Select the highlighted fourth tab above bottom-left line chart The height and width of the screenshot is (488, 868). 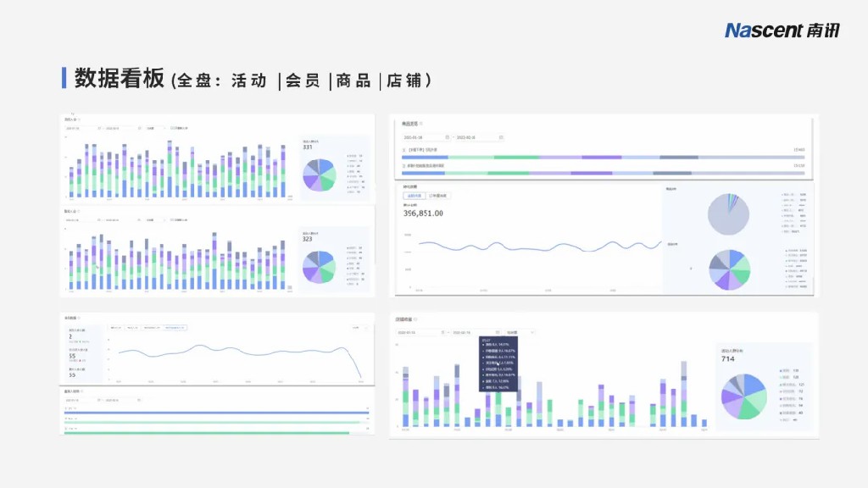click(175, 328)
